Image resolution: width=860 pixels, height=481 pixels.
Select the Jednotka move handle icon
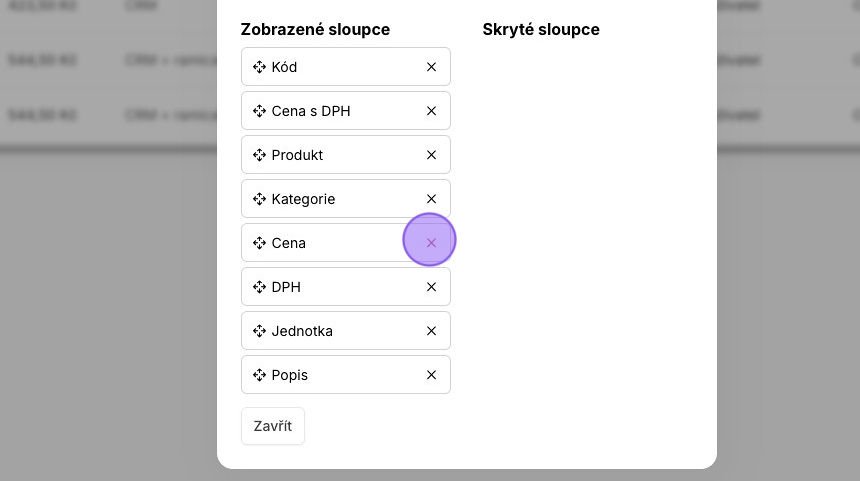click(x=259, y=331)
